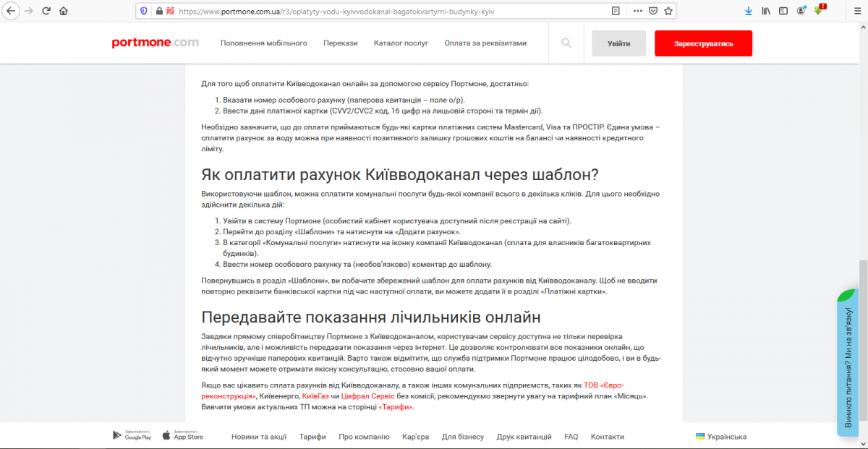The width and height of the screenshot is (868, 449).
Task: Open the Контакти footer link
Action: tap(608, 437)
